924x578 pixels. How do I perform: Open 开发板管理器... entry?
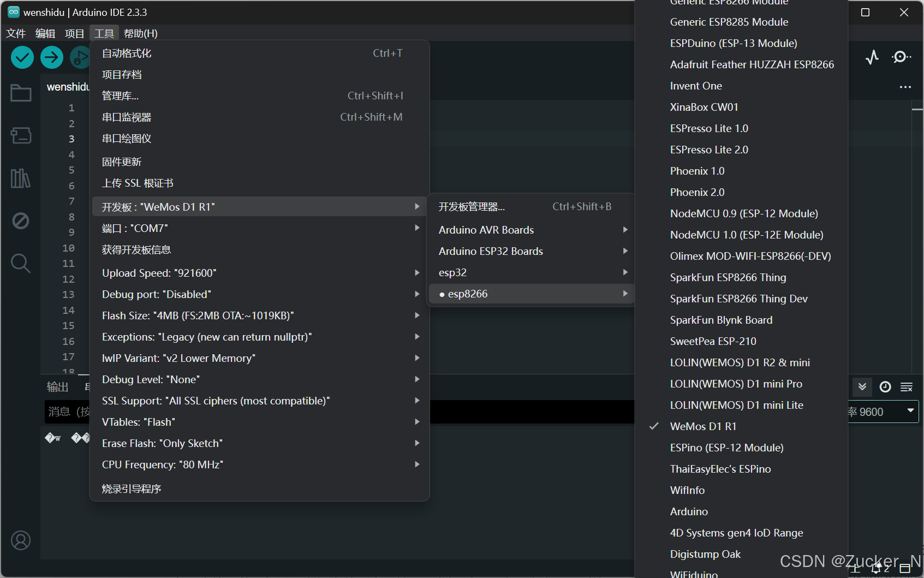532,206
